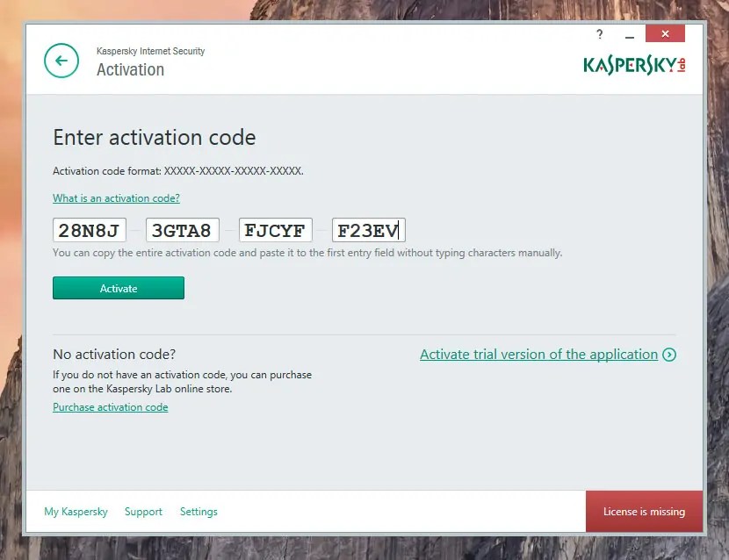Image resolution: width=729 pixels, height=560 pixels.
Task: Click the 'If you do not have an activation code' text
Action: [183, 382]
